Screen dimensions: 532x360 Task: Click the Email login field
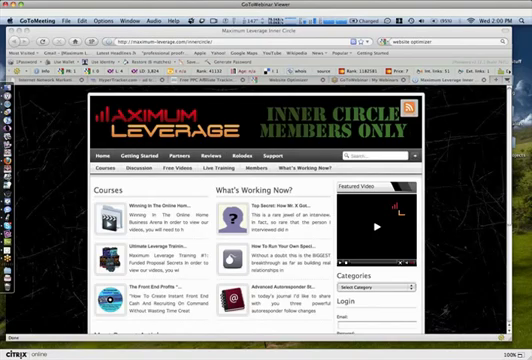point(377,325)
